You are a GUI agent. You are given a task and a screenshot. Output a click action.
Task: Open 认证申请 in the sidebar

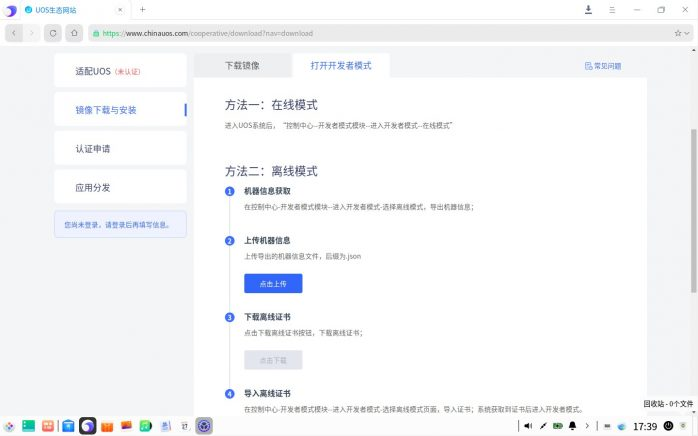[120, 148]
